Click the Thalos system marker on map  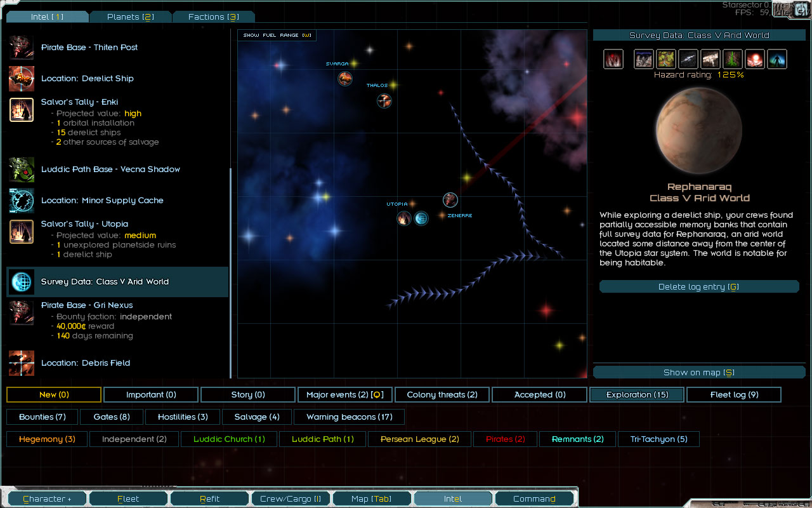[x=384, y=100]
